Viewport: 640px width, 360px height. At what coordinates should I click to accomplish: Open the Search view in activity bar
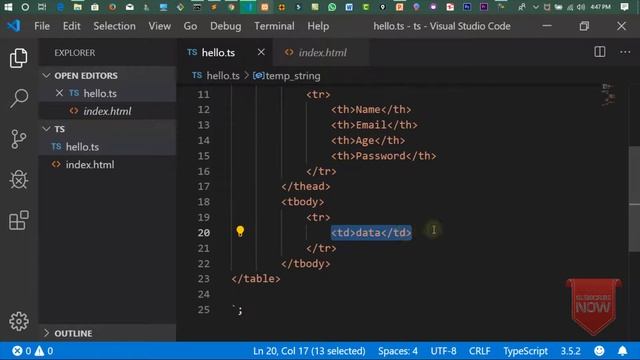pos(19,98)
